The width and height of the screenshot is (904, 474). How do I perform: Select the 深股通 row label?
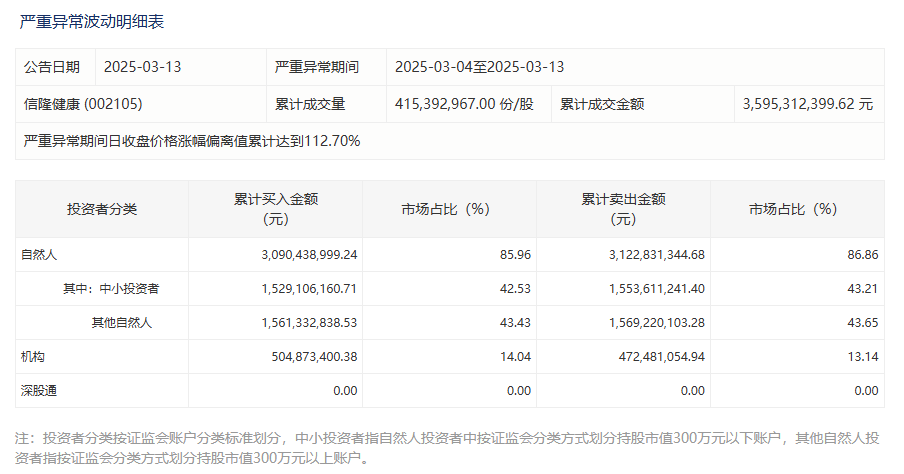38,391
